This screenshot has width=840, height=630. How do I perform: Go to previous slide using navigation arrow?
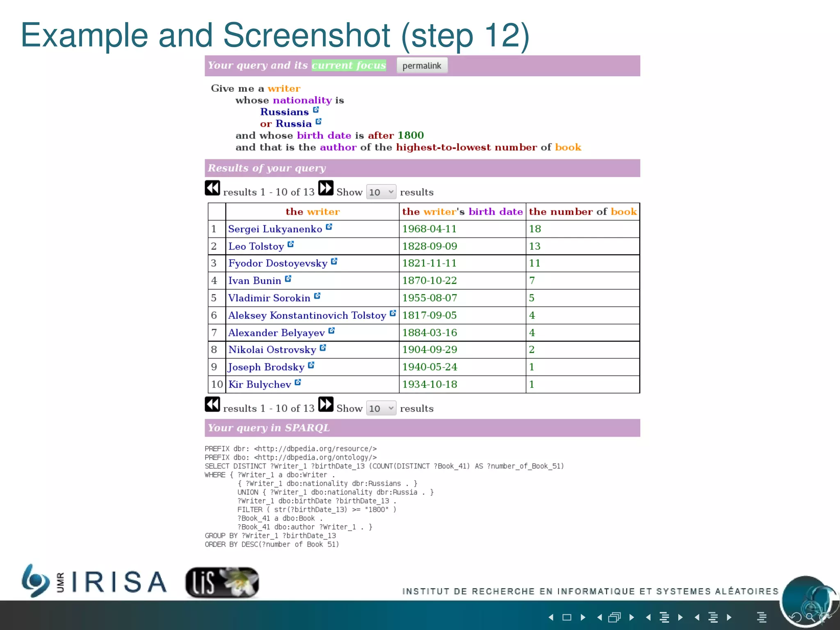pyautogui.click(x=551, y=617)
